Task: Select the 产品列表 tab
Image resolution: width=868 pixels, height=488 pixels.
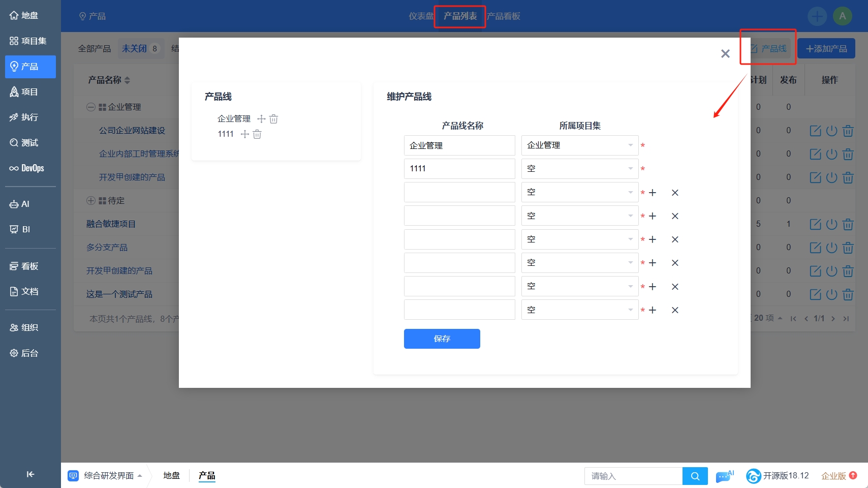Action: 460,16
